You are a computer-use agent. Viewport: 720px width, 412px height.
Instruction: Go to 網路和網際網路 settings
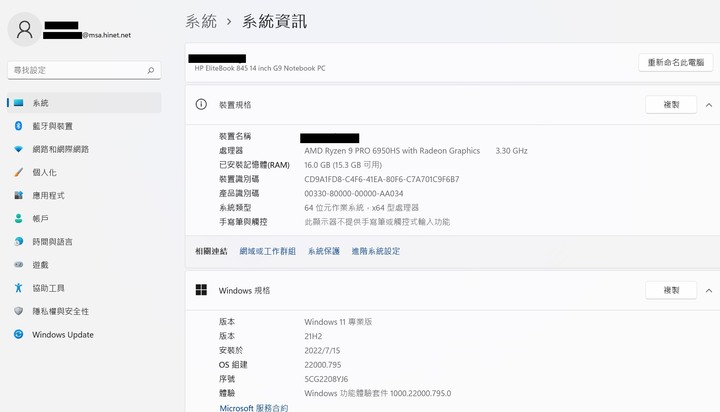pyautogui.click(x=84, y=149)
